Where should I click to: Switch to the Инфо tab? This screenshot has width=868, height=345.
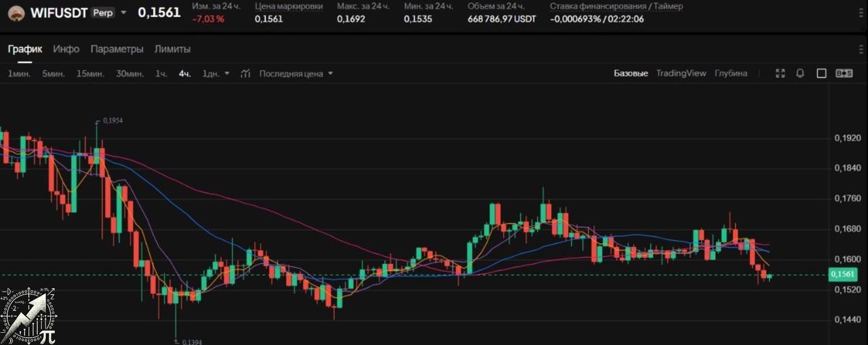tap(66, 49)
